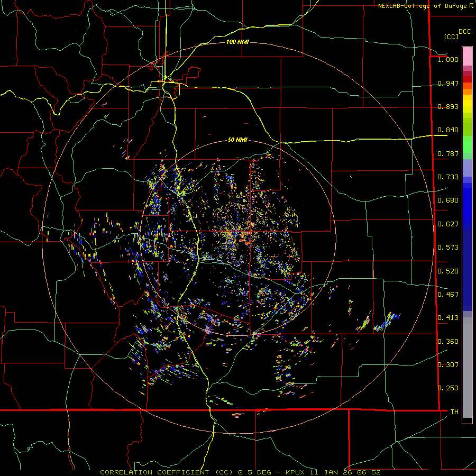Pick the gray segment of the color bar
Image resolution: width=476 pixels, height=476 pixels.
point(467,368)
